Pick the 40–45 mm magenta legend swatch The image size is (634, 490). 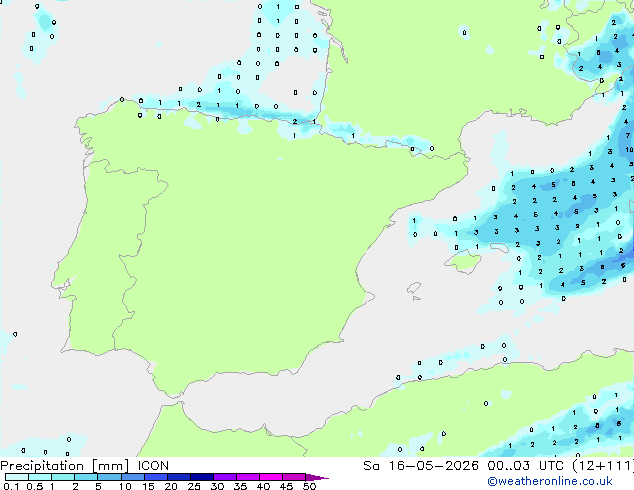pyautogui.click(x=271, y=477)
